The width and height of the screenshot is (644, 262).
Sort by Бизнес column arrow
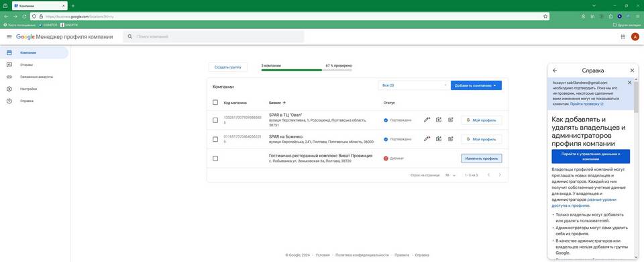coord(284,102)
